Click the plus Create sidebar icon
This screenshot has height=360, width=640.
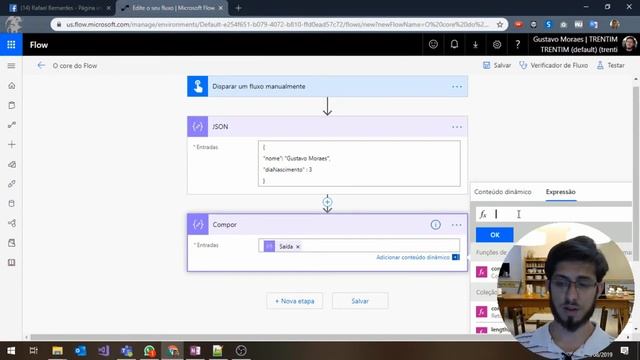[x=11, y=144]
